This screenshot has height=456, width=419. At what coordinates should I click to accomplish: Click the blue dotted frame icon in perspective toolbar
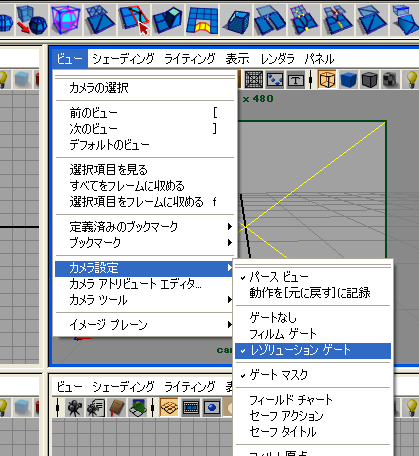tap(275, 80)
